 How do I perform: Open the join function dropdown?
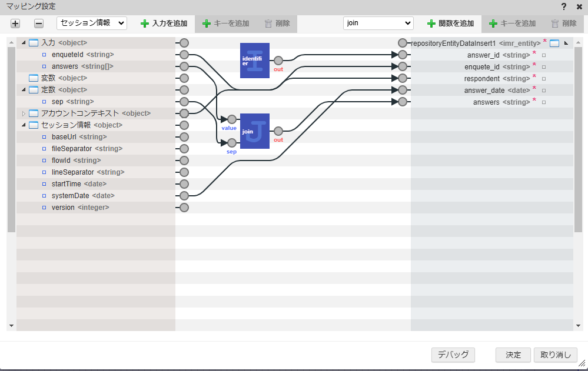(x=378, y=23)
